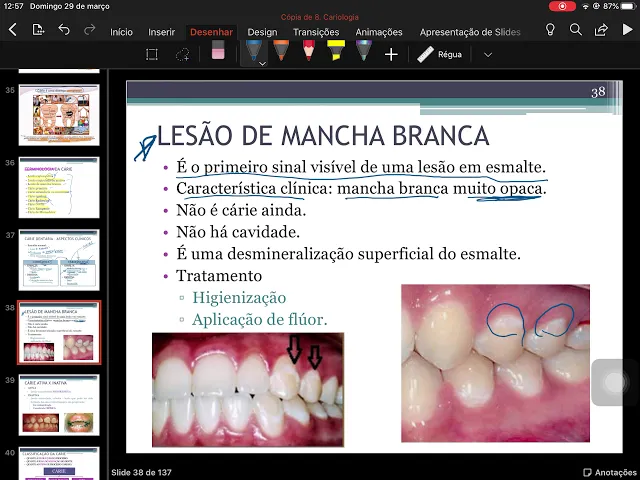Image resolution: width=640 pixels, height=480 pixels.
Task: Select slide 35 thumbnail
Action: 59,115
